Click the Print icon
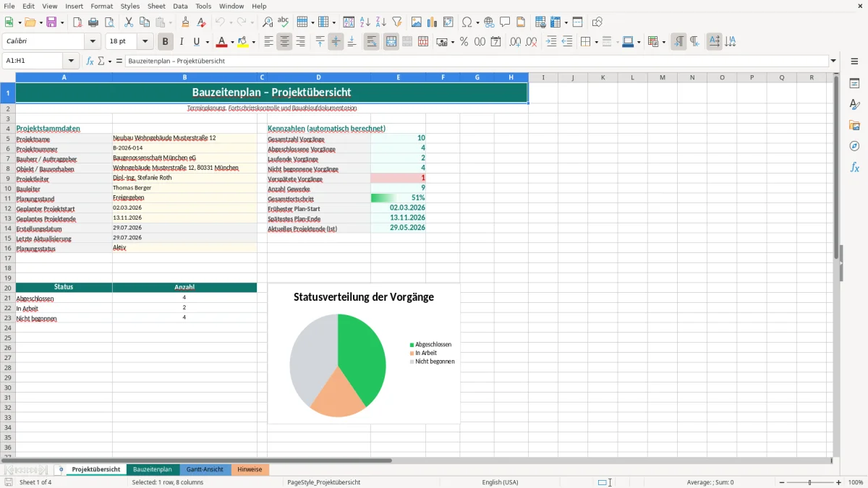Screen dimensions: 868x488 (93, 22)
